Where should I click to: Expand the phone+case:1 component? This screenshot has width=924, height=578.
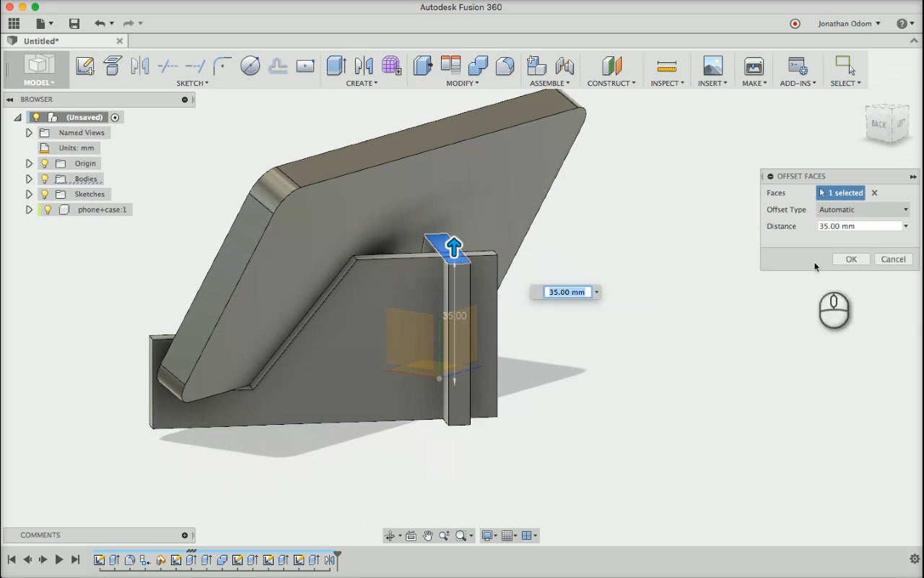click(29, 210)
